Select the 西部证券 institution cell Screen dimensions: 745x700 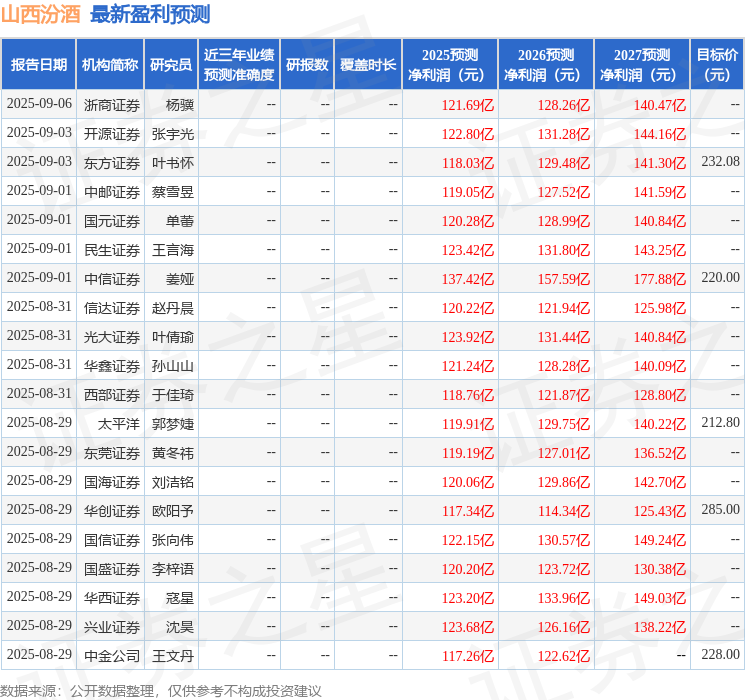(112, 395)
